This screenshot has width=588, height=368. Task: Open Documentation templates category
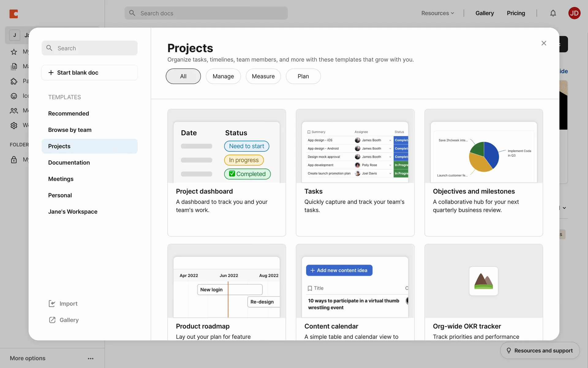click(x=69, y=163)
